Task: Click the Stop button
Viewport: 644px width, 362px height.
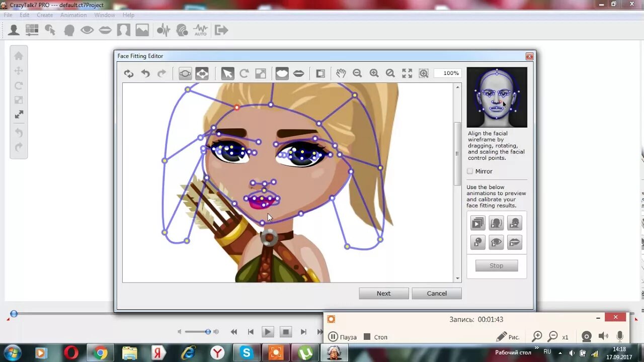Action: [x=497, y=265]
